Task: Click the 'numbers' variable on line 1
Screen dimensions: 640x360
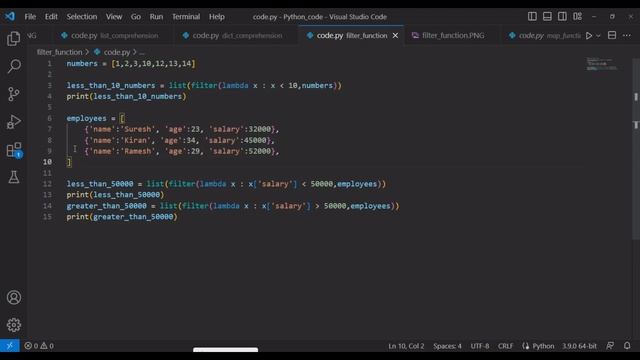Action: (x=82, y=64)
